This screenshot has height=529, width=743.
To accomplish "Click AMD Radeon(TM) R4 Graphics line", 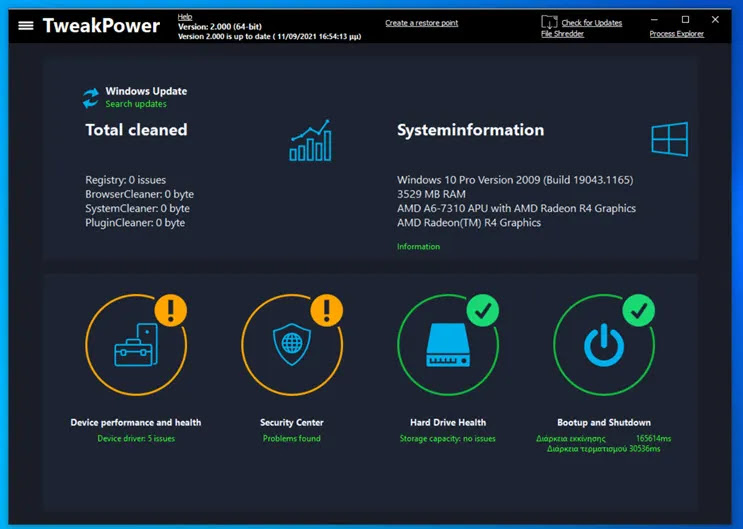I will 469,223.
